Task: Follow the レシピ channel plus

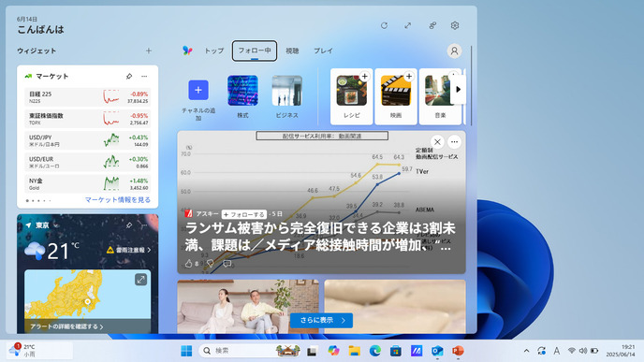Action: (x=364, y=77)
